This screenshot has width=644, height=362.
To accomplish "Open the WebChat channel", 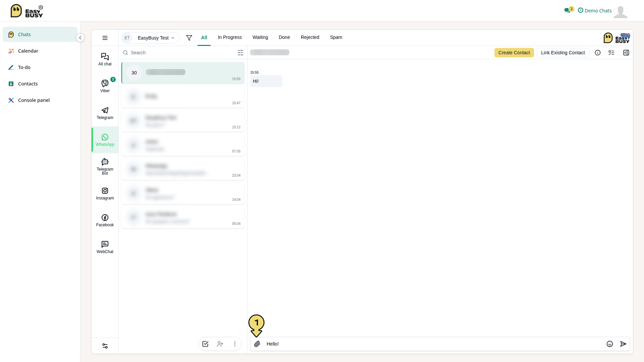I will point(105,247).
